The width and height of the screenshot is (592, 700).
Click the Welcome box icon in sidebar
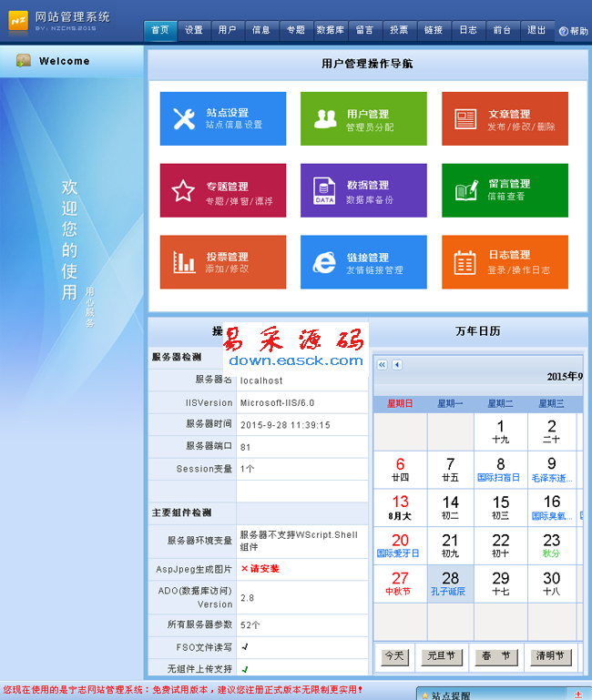tap(24, 61)
